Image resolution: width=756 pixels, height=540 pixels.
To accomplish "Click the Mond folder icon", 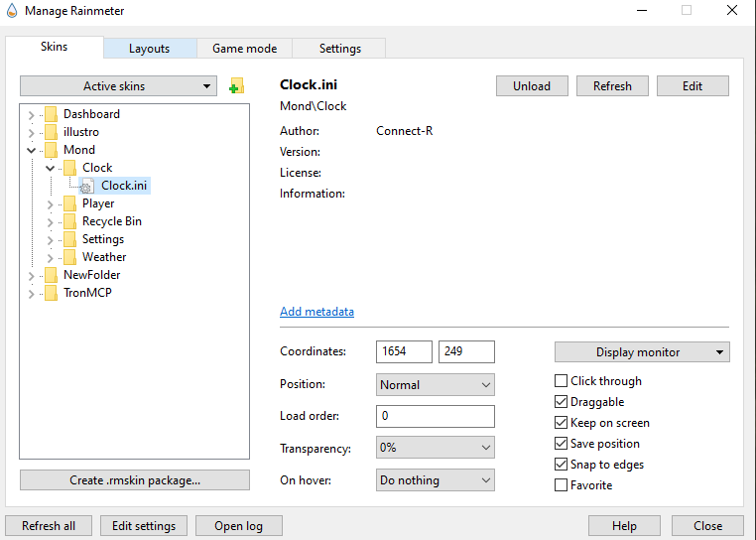I will (52, 150).
